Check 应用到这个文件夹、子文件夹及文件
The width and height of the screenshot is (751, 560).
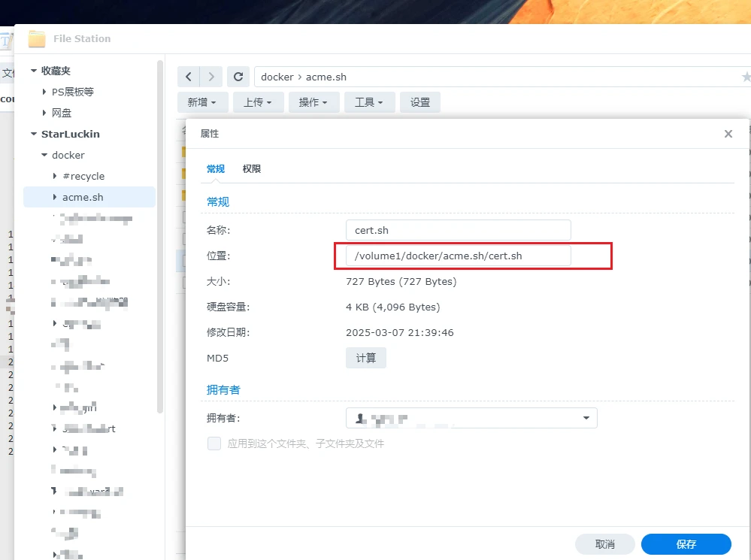pos(214,443)
